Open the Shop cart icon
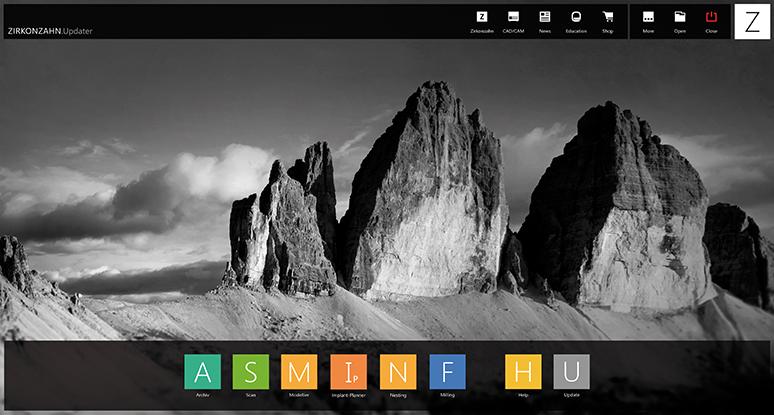 (x=608, y=17)
